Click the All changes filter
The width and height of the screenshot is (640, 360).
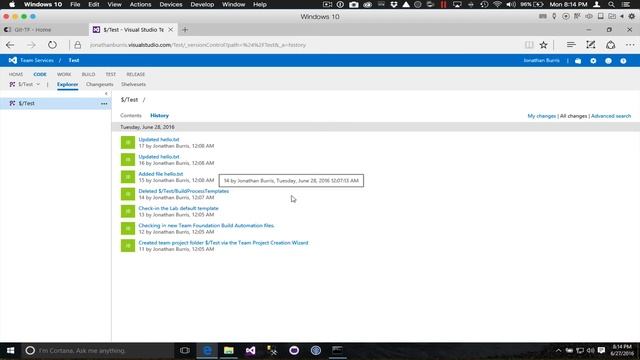(x=573, y=116)
